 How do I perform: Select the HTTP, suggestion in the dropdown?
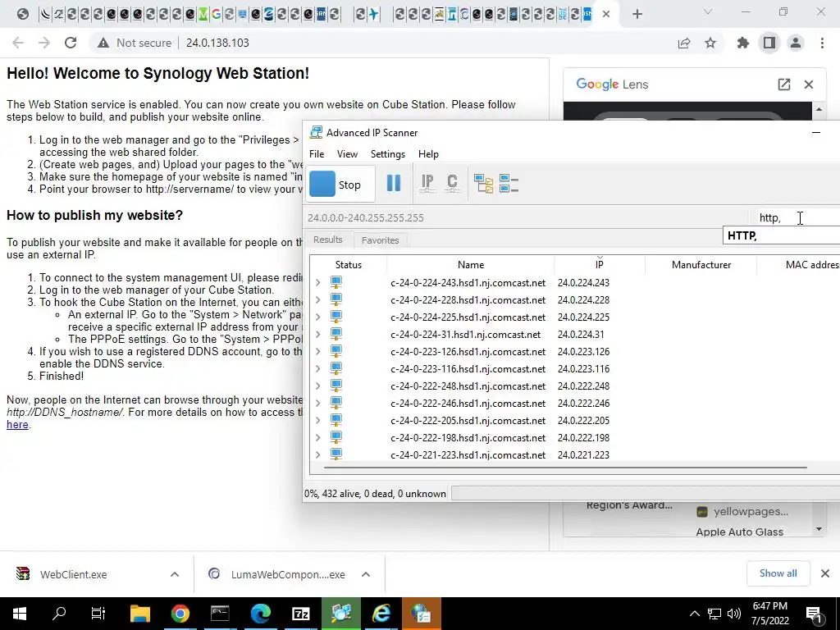781,235
